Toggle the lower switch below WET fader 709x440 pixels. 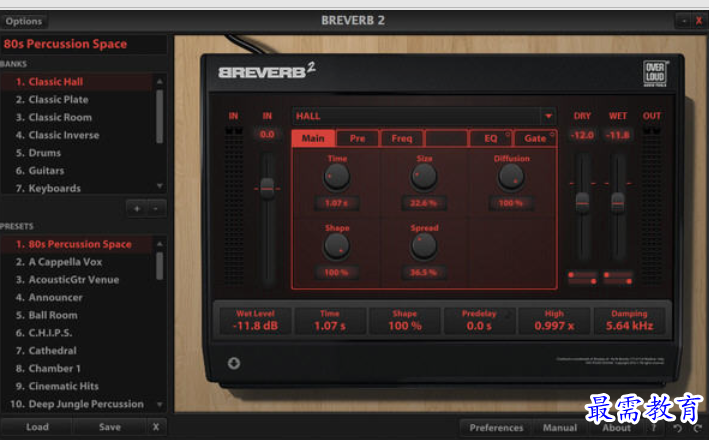click(x=618, y=281)
